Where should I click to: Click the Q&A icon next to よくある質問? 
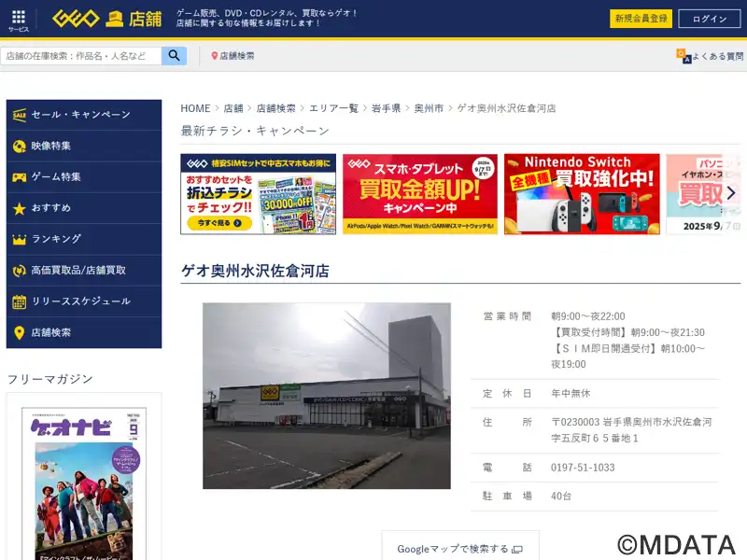tap(684, 56)
